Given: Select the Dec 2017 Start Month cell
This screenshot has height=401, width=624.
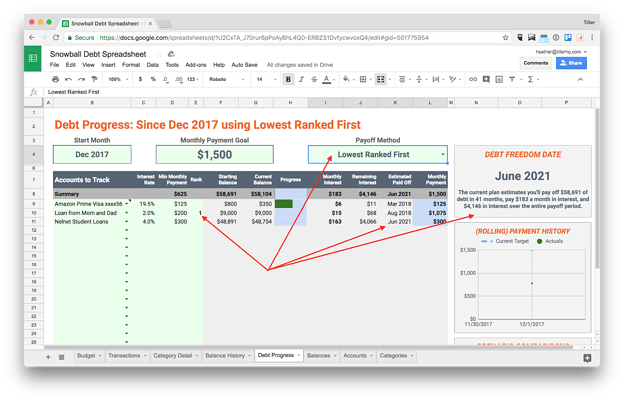Looking at the screenshot, I should [x=92, y=154].
